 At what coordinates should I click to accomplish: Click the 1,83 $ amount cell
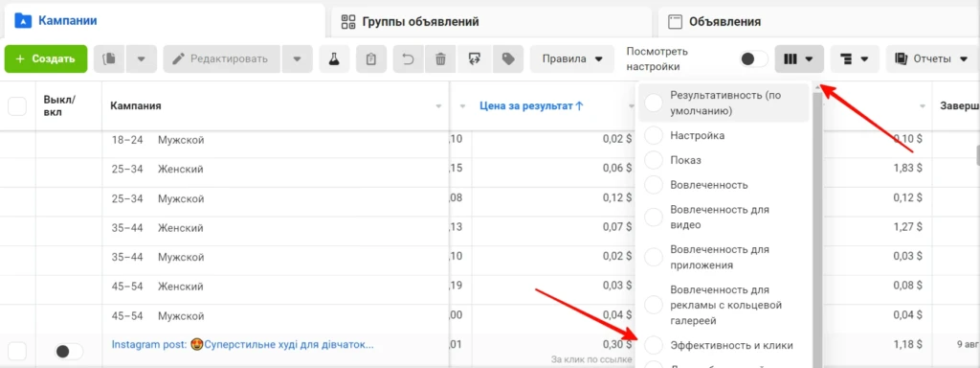point(907,169)
